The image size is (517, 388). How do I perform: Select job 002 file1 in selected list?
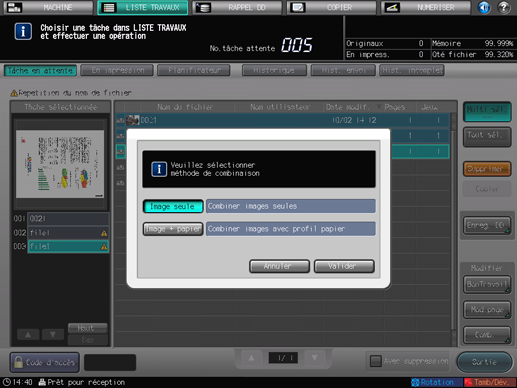(68, 233)
